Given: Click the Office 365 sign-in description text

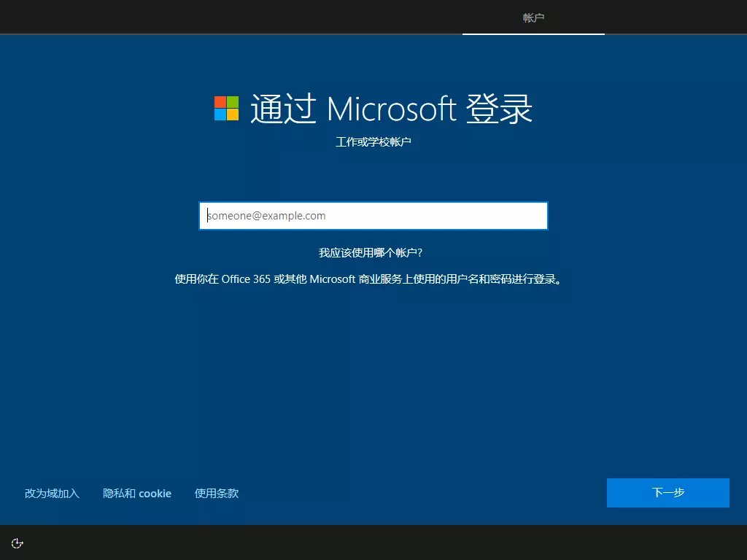Looking at the screenshot, I should coord(368,279).
